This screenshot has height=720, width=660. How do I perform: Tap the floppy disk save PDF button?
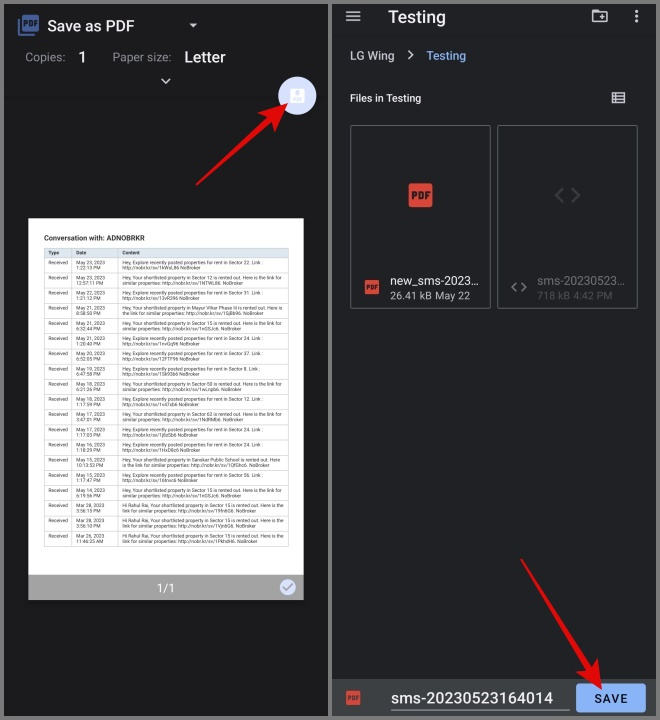tap(296, 96)
